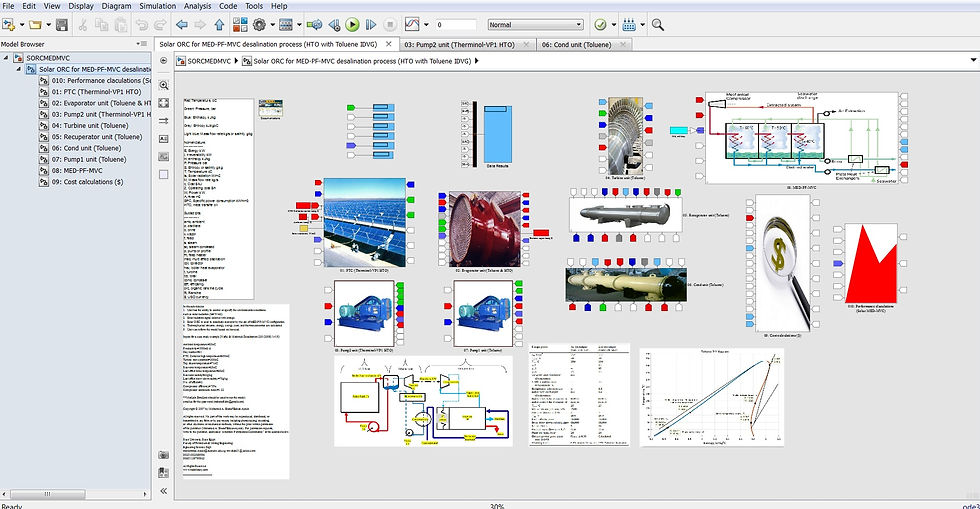Click the Step Back playback button
The image size is (980, 509).
pos(334,25)
